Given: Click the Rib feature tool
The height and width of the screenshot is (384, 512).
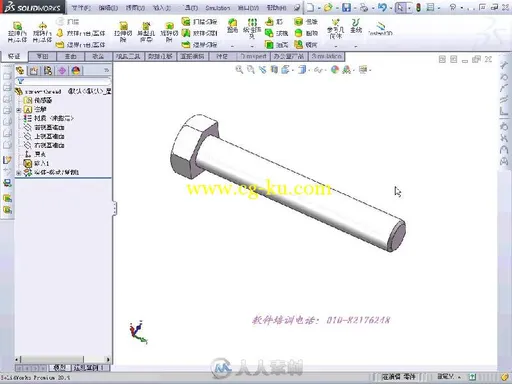Looking at the screenshot, I should pyautogui.click(x=274, y=22).
